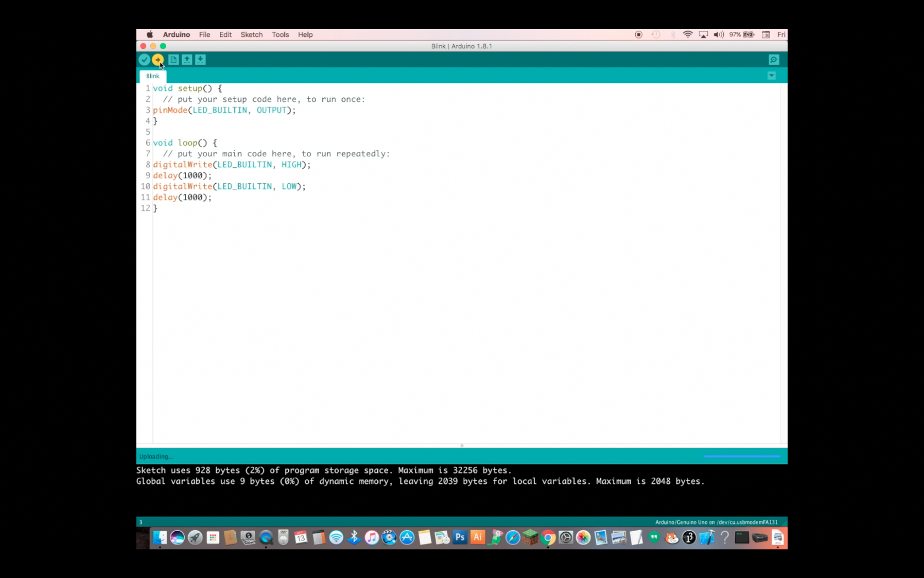The image size is (924, 578).
Task: Click the delay(1000) on line 9
Action: (182, 176)
